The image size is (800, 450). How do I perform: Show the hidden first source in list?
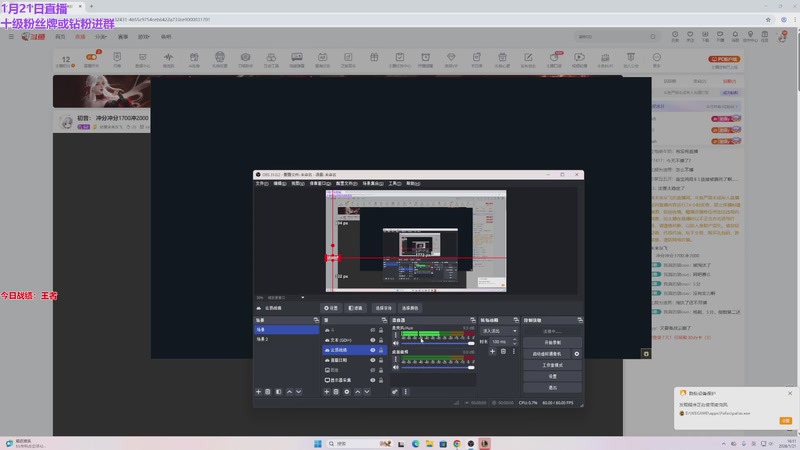click(372, 330)
